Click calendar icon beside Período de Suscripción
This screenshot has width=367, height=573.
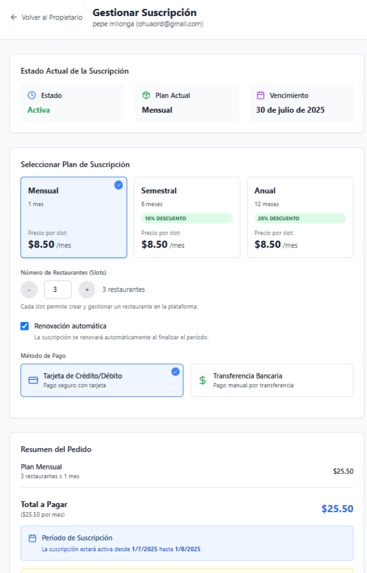(33, 538)
